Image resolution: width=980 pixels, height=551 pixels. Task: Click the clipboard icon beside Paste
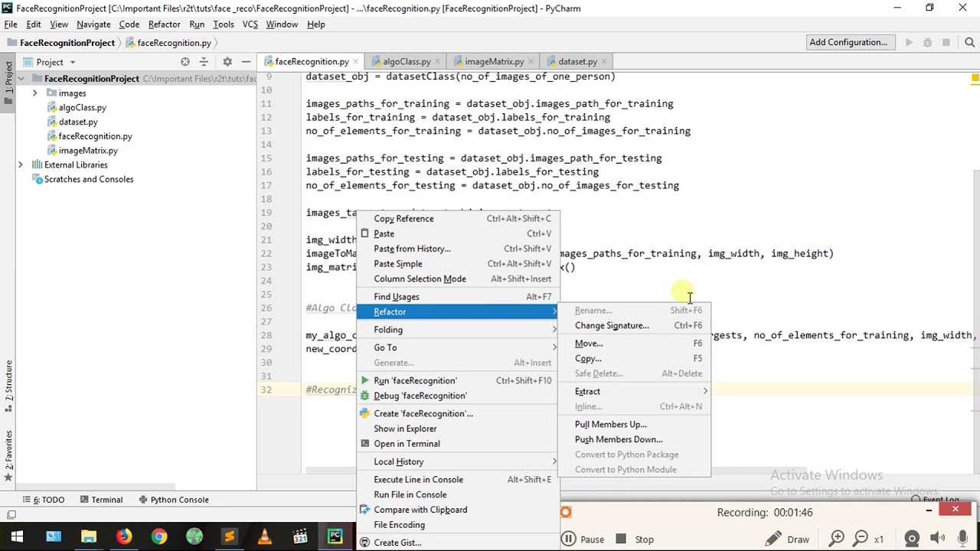pyautogui.click(x=365, y=233)
